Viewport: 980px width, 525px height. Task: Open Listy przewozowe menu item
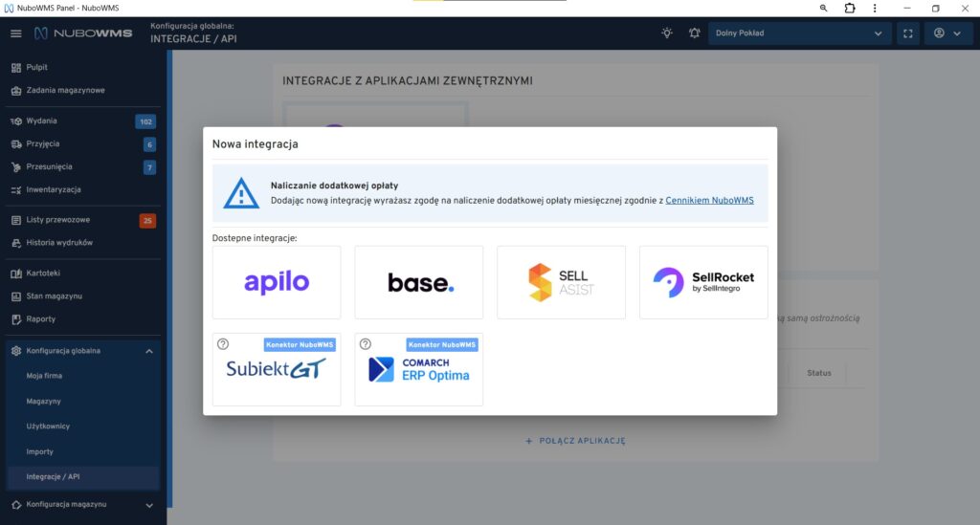tap(58, 220)
